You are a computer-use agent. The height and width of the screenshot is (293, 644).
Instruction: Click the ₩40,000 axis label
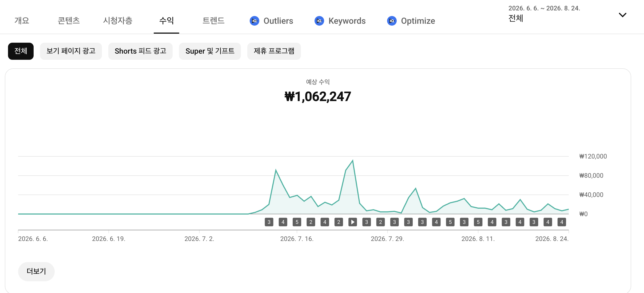(x=591, y=195)
